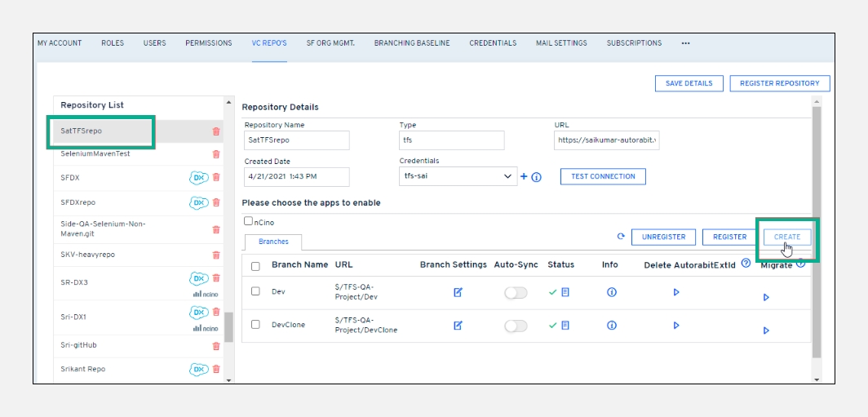Click refresh icon beside Unregister button
The width and height of the screenshot is (868, 417).
pos(621,237)
